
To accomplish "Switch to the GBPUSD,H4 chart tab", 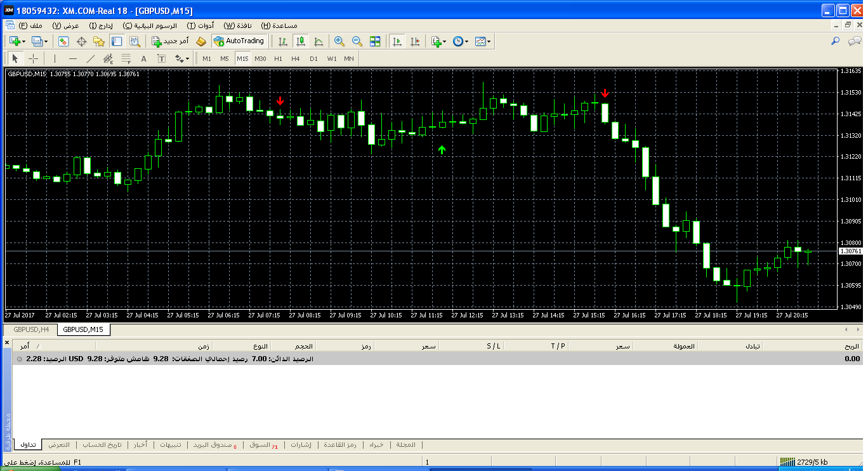I will [x=31, y=329].
